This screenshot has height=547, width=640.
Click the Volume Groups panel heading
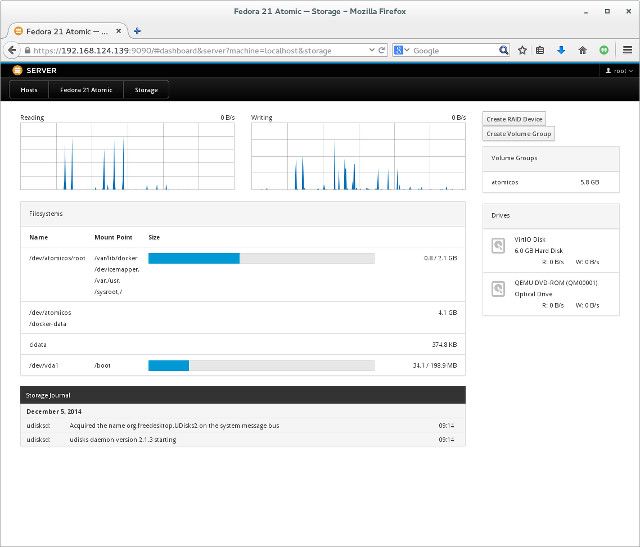coord(514,158)
